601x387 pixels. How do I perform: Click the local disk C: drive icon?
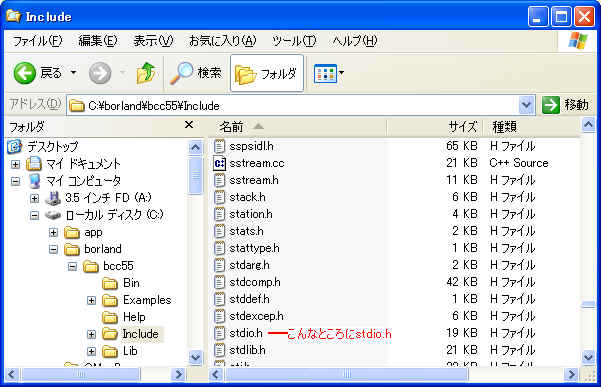pyautogui.click(x=53, y=215)
